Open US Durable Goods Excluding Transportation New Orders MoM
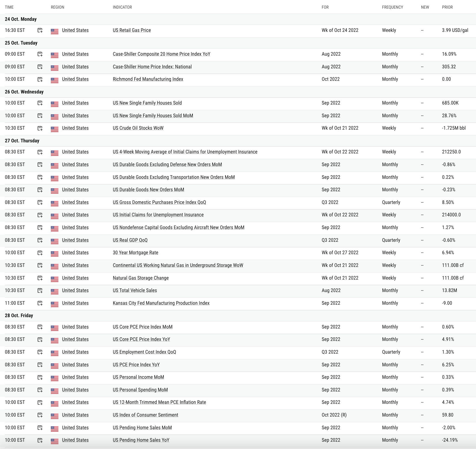This screenshot has height=449, width=476. (174, 177)
